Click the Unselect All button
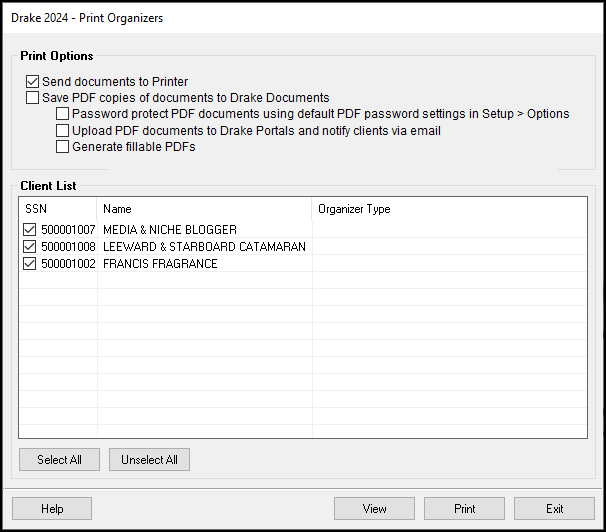This screenshot has width=606, height=532. click(x=149, y=459)
